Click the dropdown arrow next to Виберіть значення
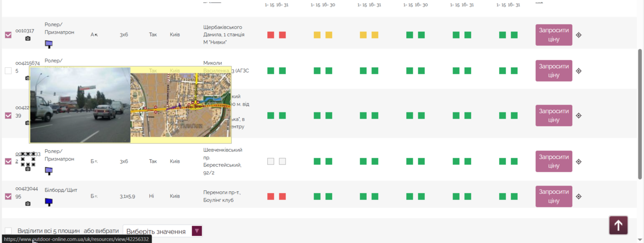This screenshot has height=243, width=644. pos(197,231)
